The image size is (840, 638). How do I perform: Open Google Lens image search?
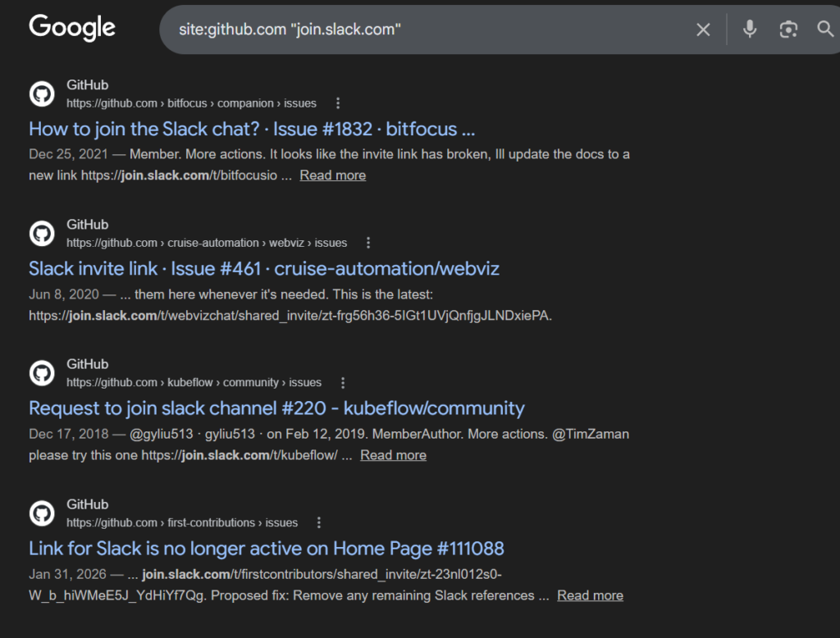788,30
